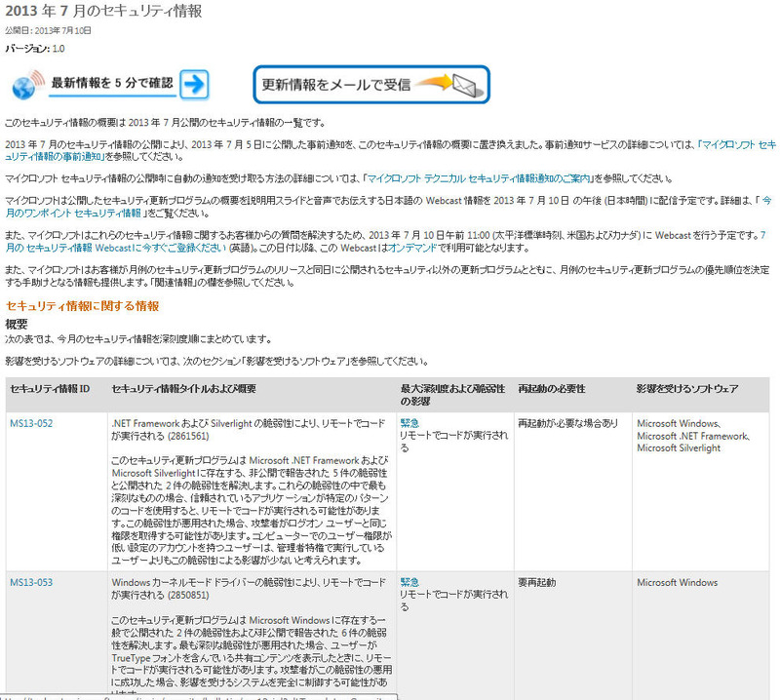Screen dimensions: 780x700
Task: Click the blue right-arrow icon
Action: click(x=195, y=84)
